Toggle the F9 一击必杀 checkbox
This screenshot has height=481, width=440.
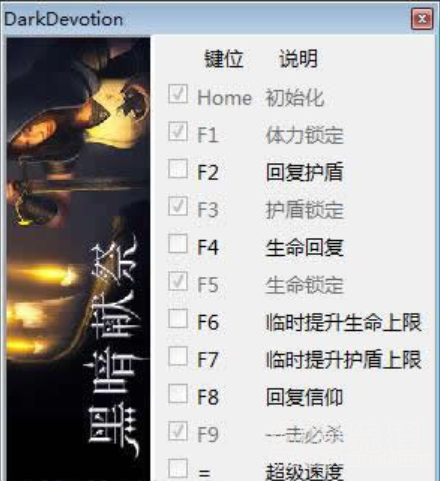pyautogui.click(x=178, y=431)
